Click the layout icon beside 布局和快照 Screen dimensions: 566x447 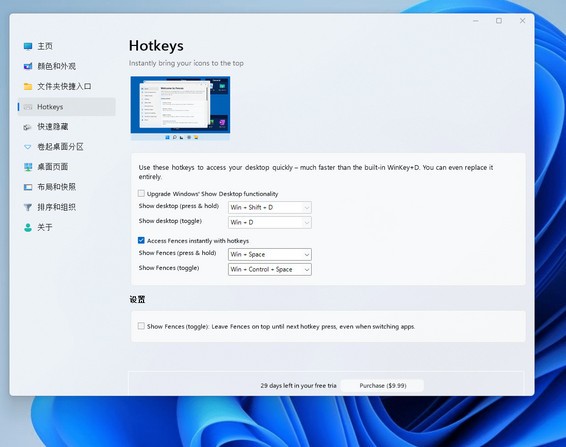click(28, 187)
